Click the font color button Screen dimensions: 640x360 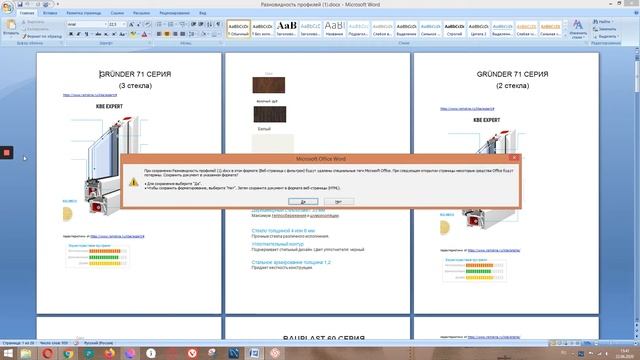click(144, 34)
